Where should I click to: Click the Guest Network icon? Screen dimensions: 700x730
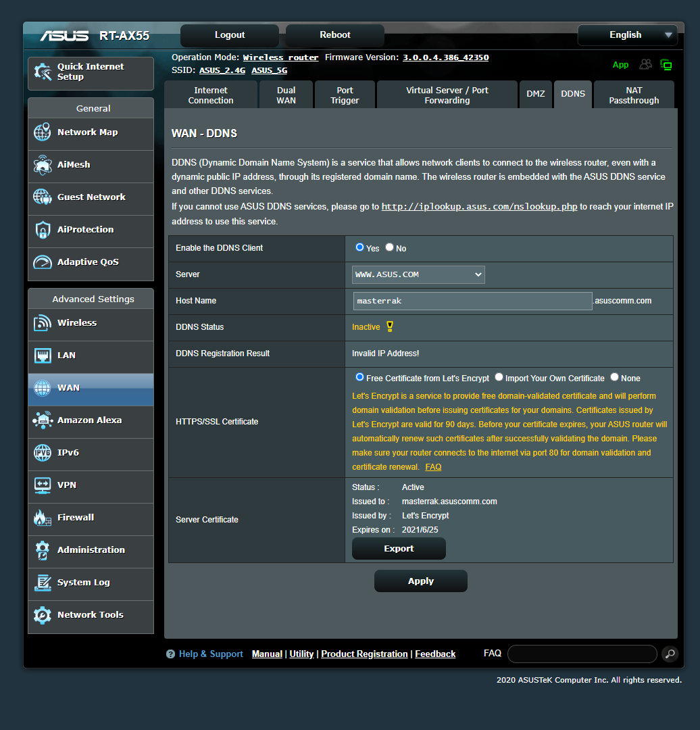[43, 197]
